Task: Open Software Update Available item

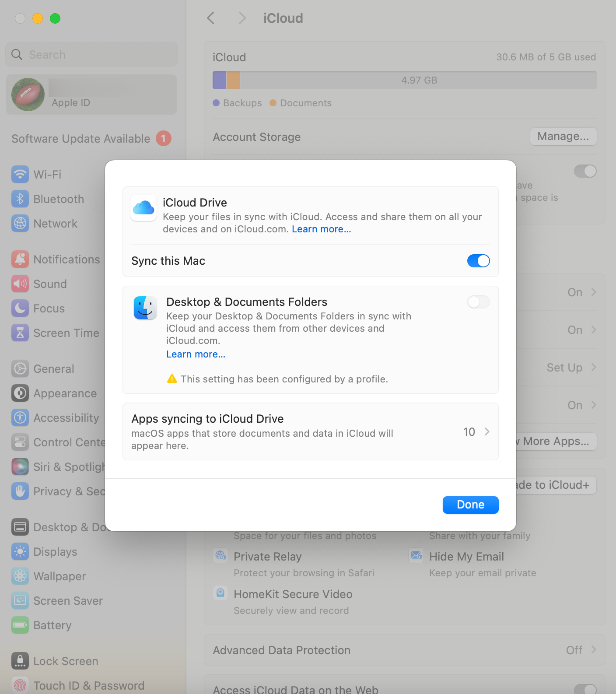Action: (x=91, y=139)
